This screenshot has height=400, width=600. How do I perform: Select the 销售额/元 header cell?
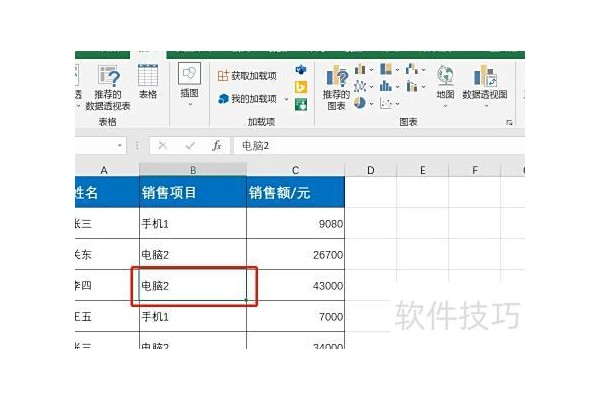coord(295,192)
